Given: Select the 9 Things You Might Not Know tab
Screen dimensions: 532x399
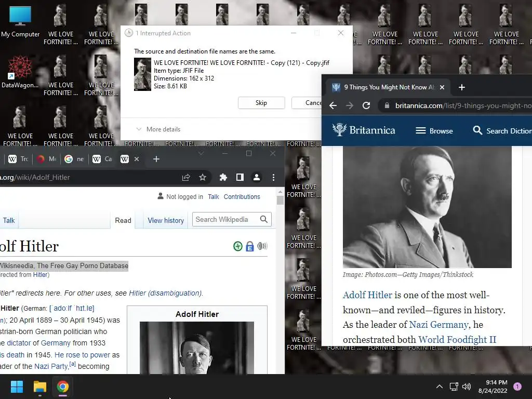Looking at the screenshot, I should pyautogui.click(x=389, y=87).
